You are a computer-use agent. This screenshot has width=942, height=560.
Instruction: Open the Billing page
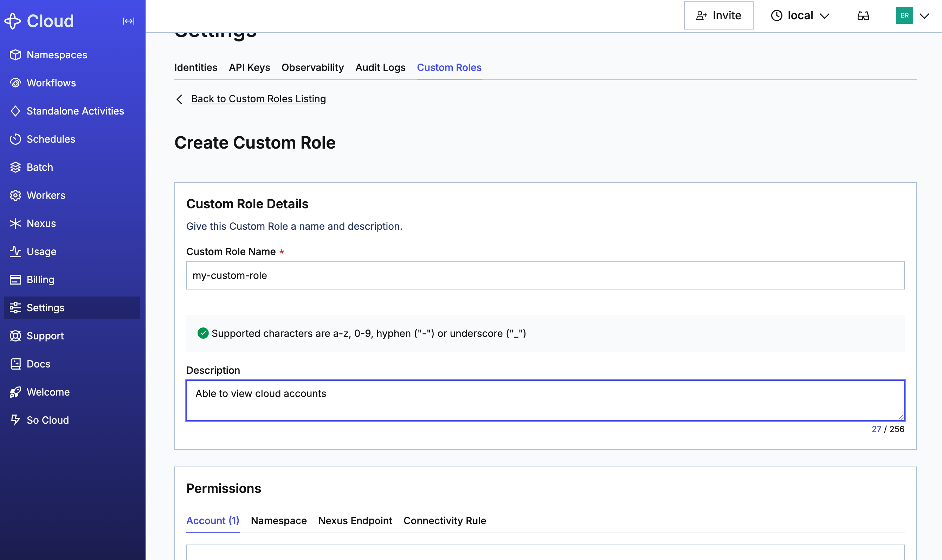tap(72, 280)
